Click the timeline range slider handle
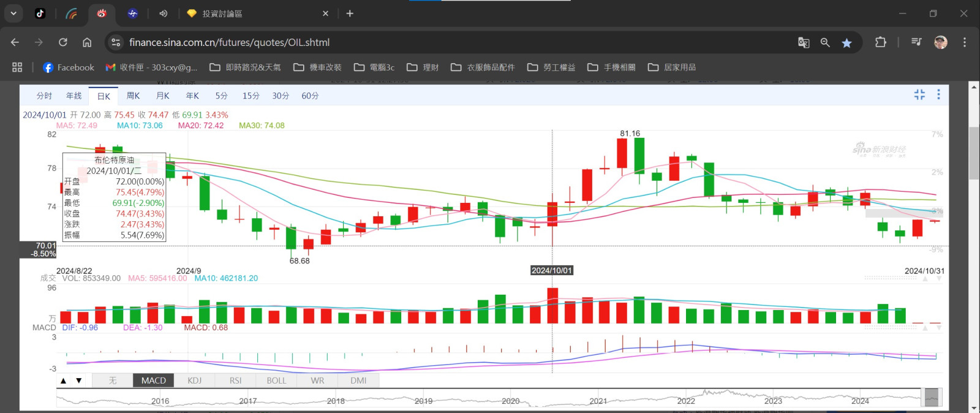The height and width of the screenshot is (413, 980). pyautogui.click(x=931, y=398)
